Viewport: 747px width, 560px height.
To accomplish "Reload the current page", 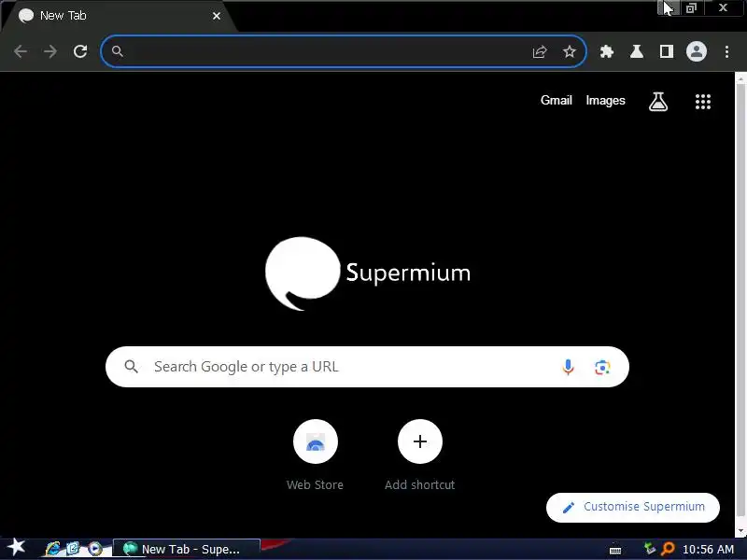I will coord(80,51).
